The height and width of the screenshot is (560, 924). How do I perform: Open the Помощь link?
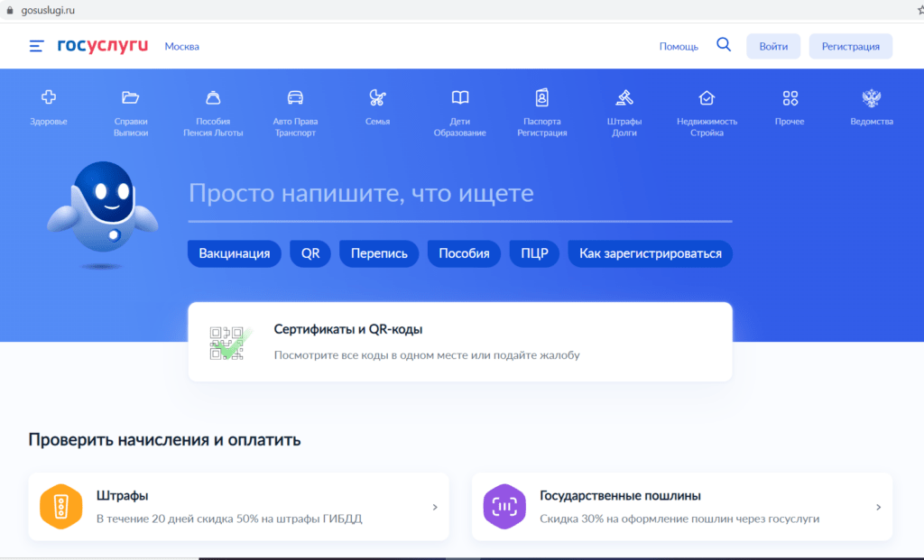tap(679, 47)
